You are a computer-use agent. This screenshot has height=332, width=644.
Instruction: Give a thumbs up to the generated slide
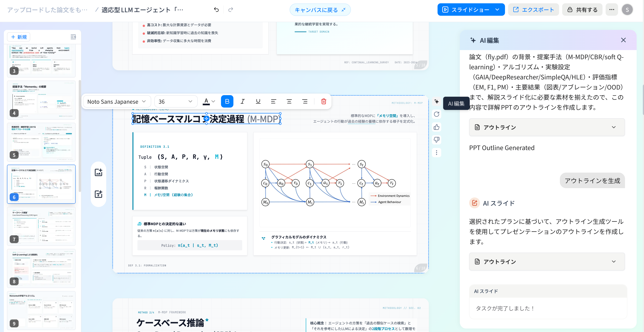click(x=437, y=127)
